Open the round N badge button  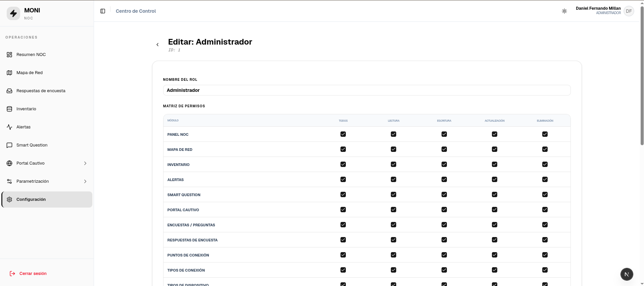point(627,274)
